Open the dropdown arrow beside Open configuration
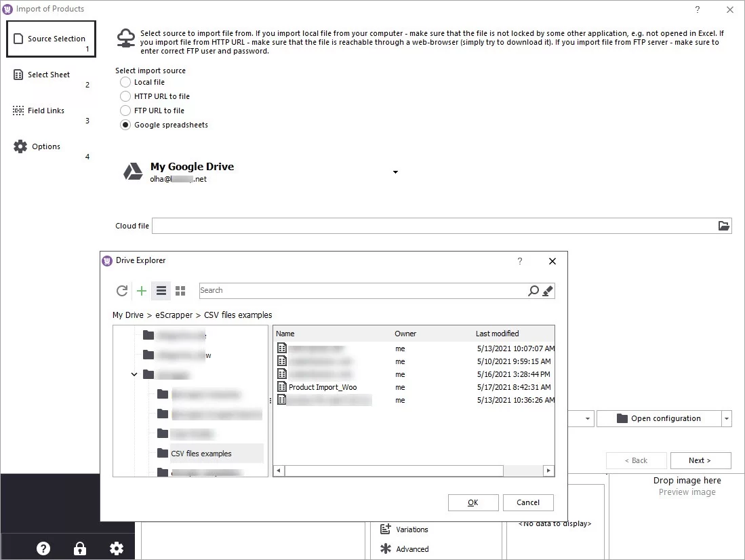This screenshot has height=560, width=745. pos(727,419)
